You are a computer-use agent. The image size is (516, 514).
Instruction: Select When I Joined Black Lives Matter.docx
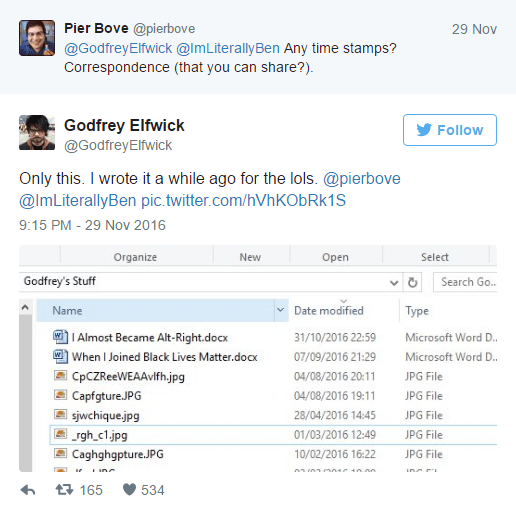[165, 357]
